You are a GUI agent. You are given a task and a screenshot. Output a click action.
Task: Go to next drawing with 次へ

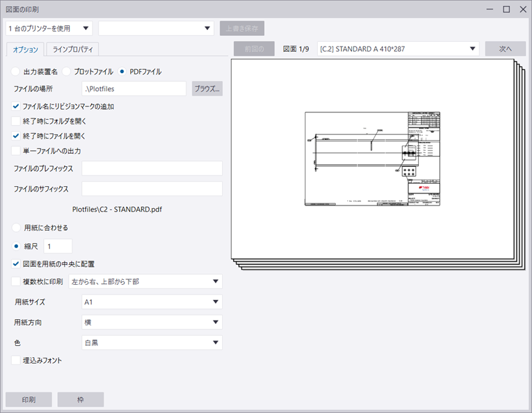pyautogui.click(x=505, y=49)
